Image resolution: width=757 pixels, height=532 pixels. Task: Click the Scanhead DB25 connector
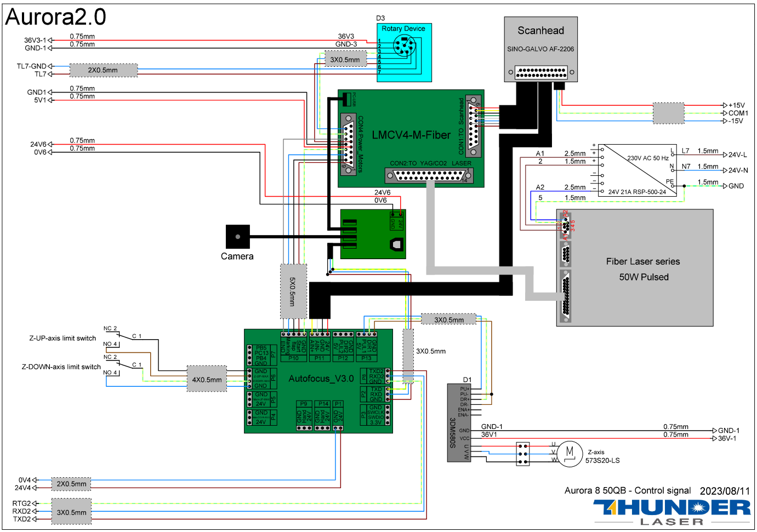[x=541, y=72]
